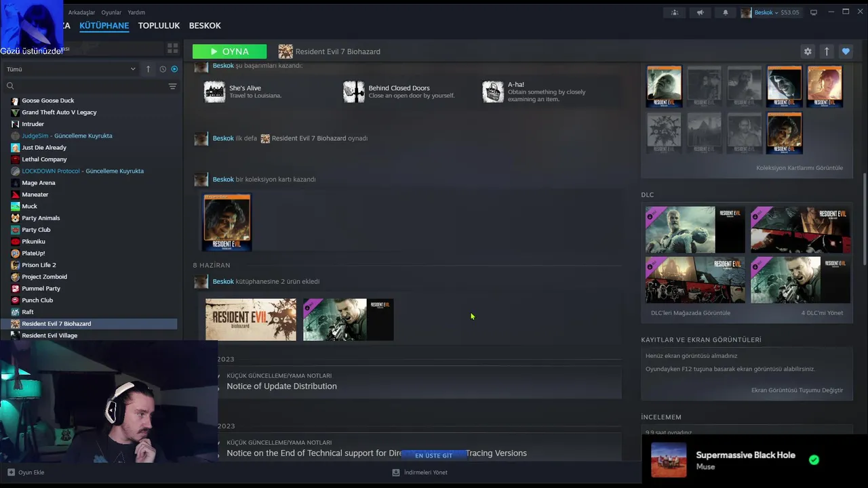The width and height of the screenshot is (868, 488).
Task: Click the Supermassive Black Hole album cover
Action: click(669, 460)
